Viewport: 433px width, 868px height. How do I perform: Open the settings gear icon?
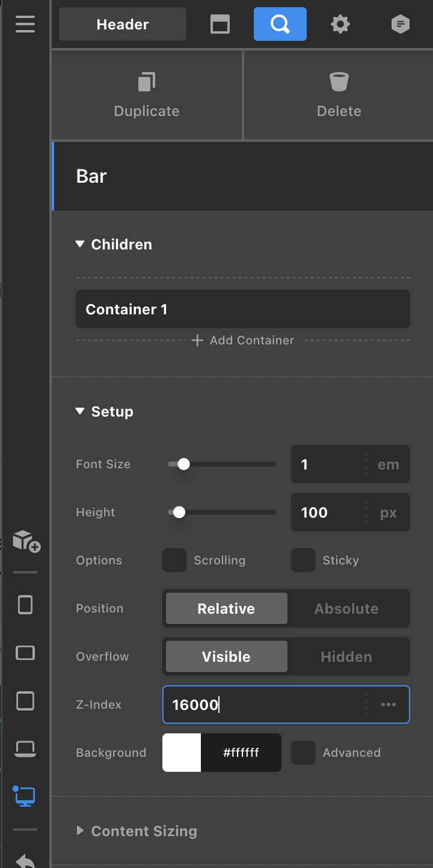(x=340, y=25)
